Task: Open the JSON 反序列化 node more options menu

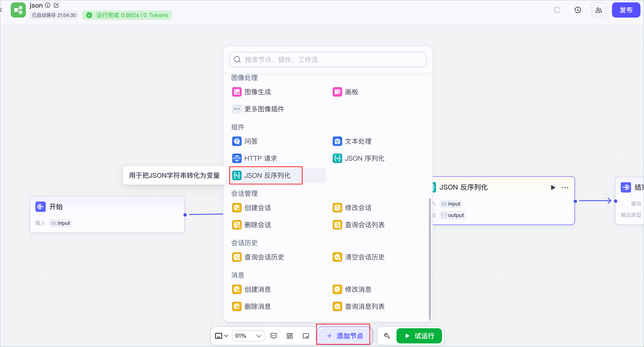Action: tap(565, 188)
